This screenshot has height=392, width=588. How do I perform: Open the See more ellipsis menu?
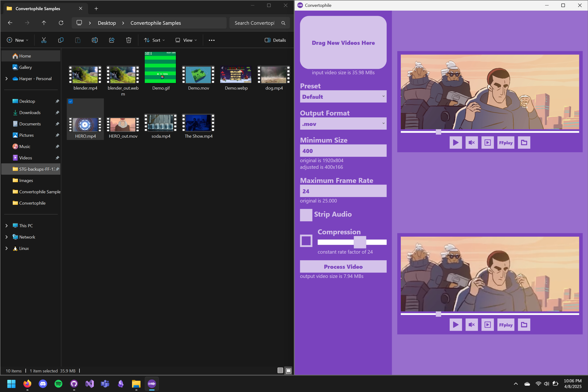(211, 40)
